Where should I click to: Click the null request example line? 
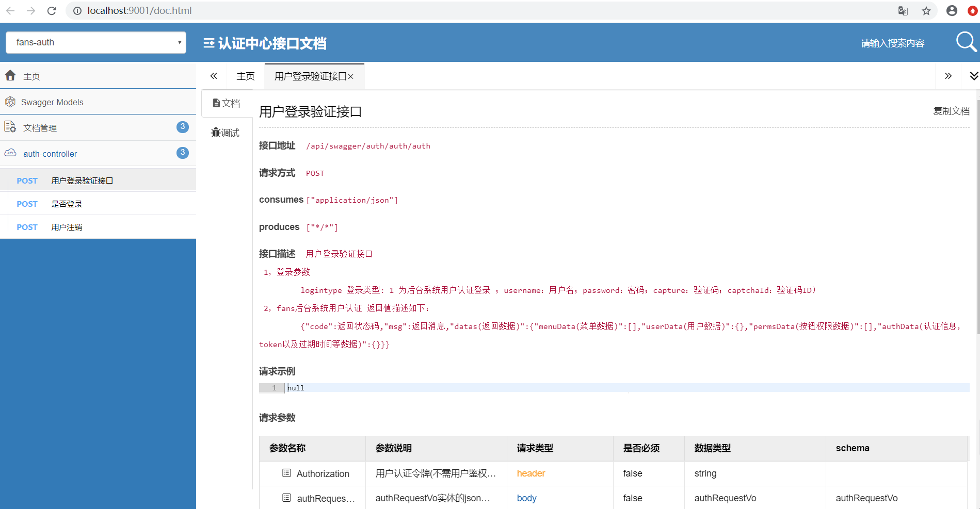point(614,388)
